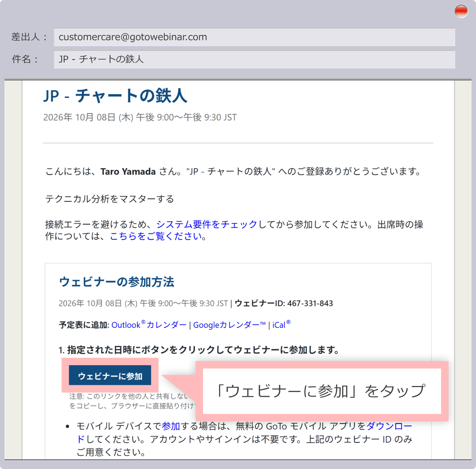
Task: Click the date line under the main title
Action: tap(140, 118)
